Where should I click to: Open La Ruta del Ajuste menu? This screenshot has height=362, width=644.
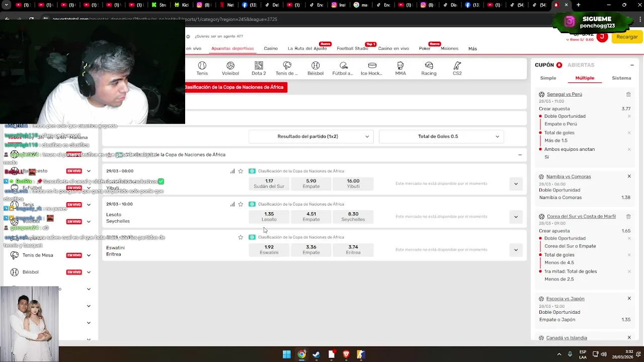point(307,49)
